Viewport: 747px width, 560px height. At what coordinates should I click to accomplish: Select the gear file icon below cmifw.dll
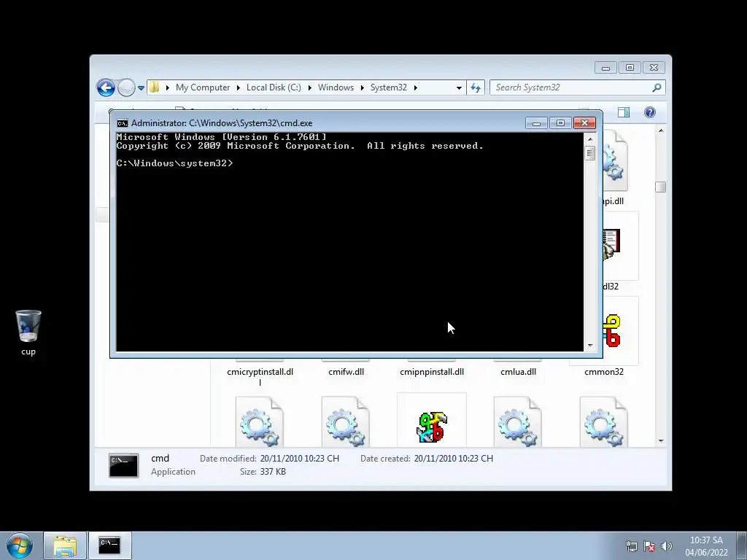point(345,422)
